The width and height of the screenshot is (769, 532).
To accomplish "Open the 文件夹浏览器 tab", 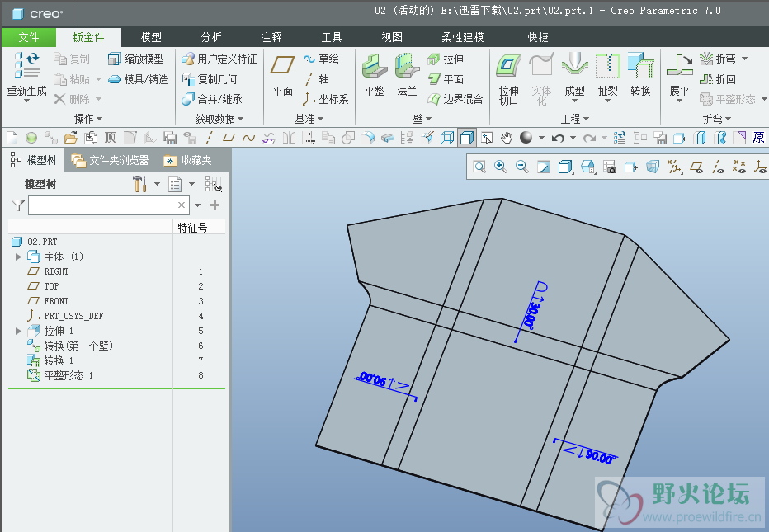I will click(111, 160).
